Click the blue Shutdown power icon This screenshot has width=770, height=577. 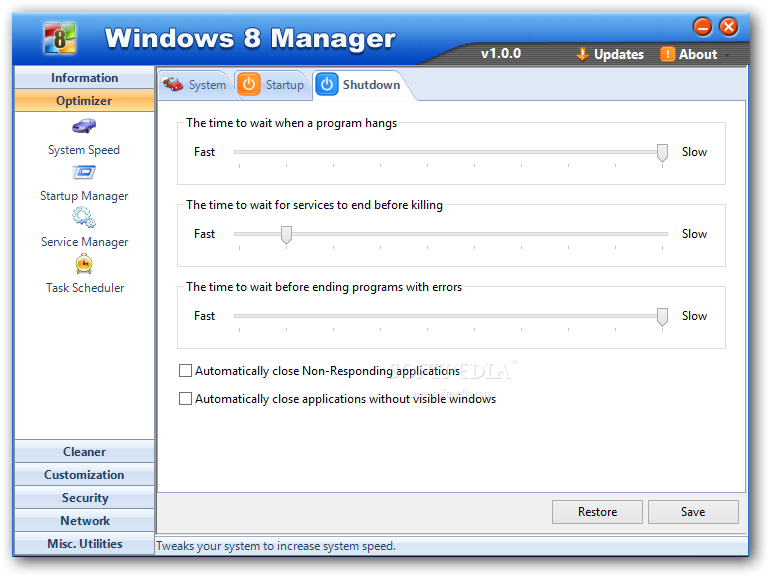point(327,84)
